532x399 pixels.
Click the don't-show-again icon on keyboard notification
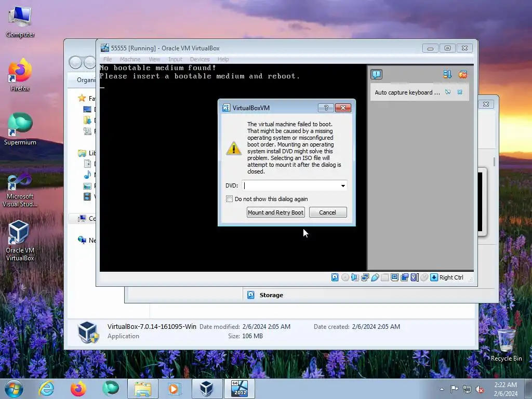tap(448, 92)
